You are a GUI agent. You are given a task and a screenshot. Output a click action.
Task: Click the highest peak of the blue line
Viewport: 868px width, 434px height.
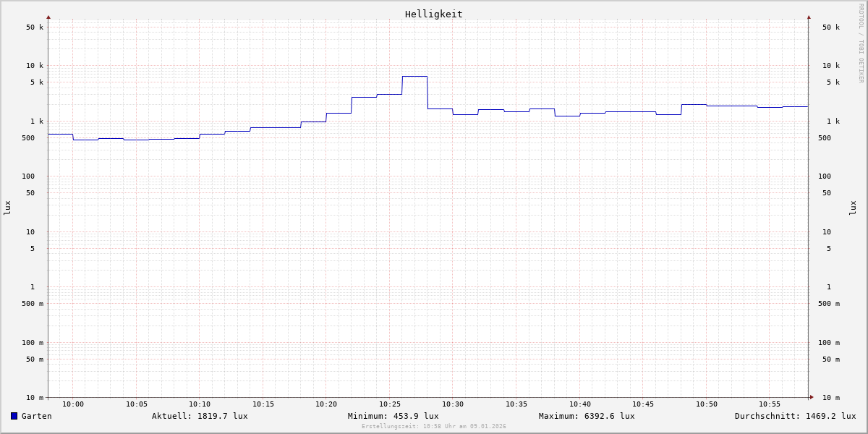[414, 76]
